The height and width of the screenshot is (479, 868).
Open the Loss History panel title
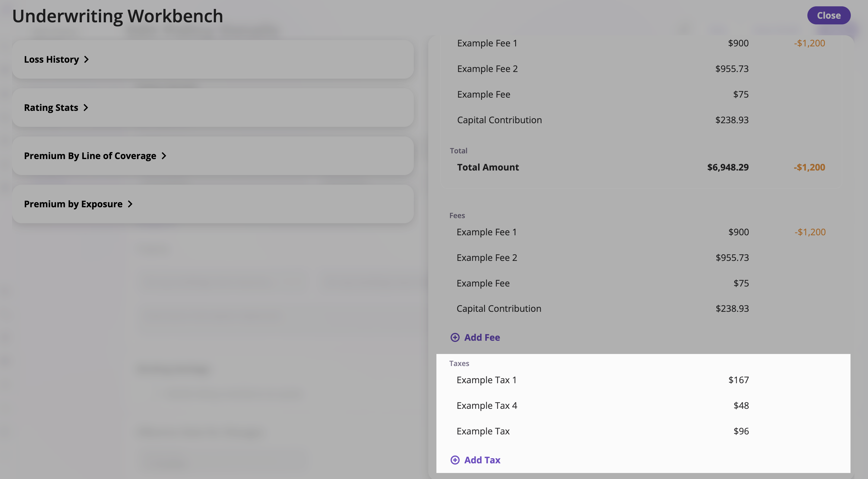51,60
